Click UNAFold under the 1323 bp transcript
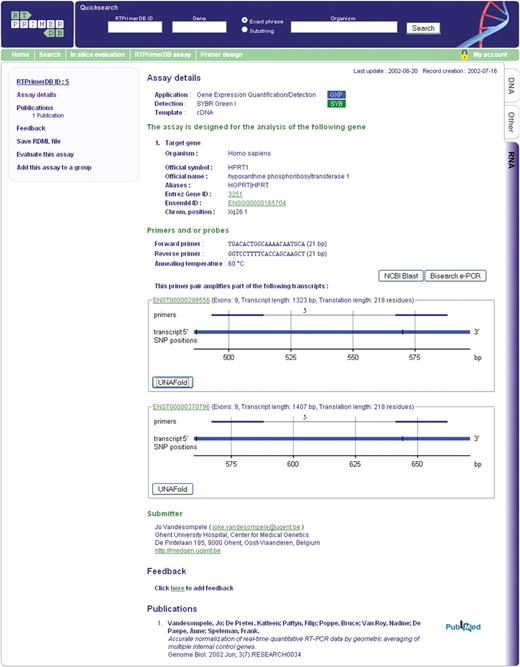 coord(172,382)
